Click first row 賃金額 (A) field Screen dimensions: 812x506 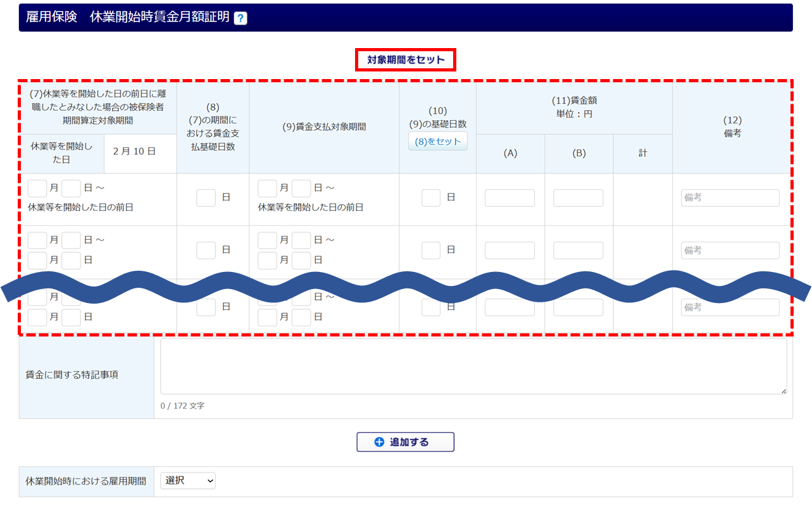pos(510,198)
